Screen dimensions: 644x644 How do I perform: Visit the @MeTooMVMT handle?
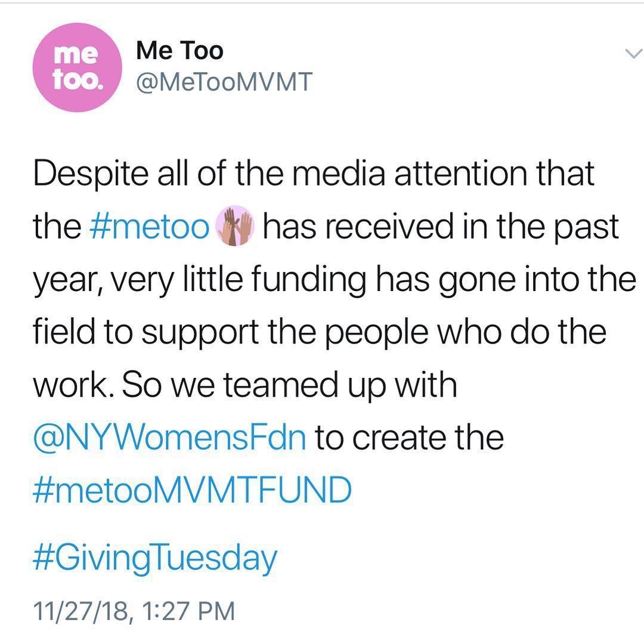(x=224, y=83)
